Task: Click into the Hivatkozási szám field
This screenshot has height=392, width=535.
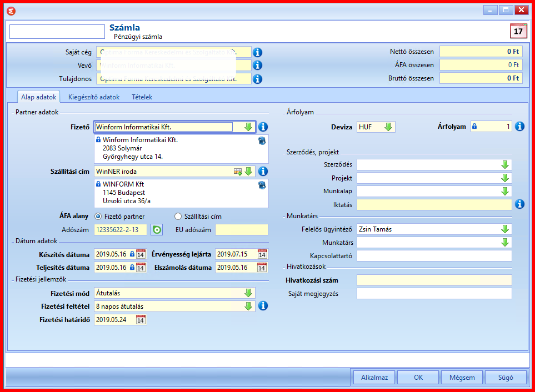Action: [434, 280]
